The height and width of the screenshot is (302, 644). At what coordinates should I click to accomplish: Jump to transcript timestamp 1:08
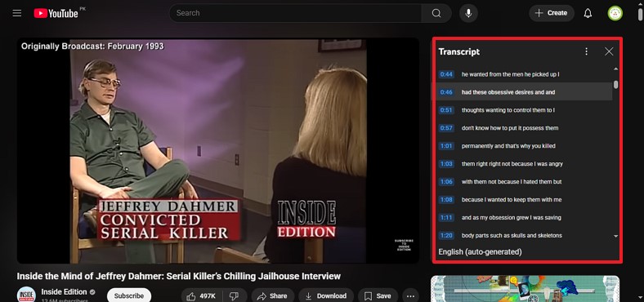(x=446, y=199)
